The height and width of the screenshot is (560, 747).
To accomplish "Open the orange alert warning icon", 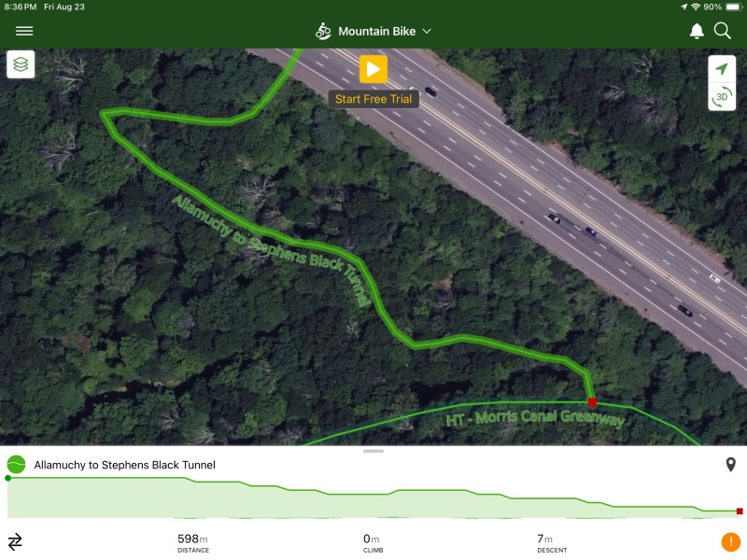I will pyautogui.click(x=730, y=542).
